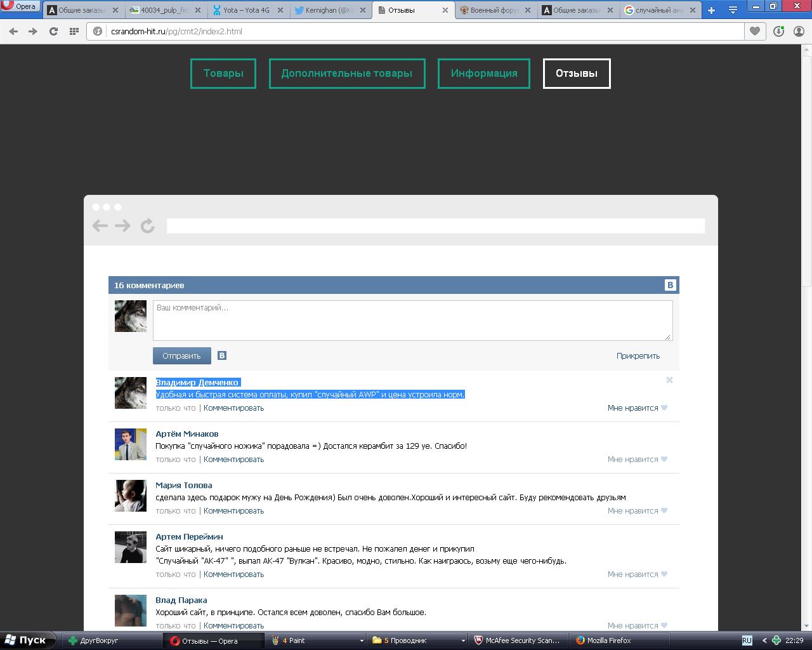The width and height of the screenshot is (812, 650).
Task: Like Артём Минаков's comment via heart icon
Action: [664, 460]
